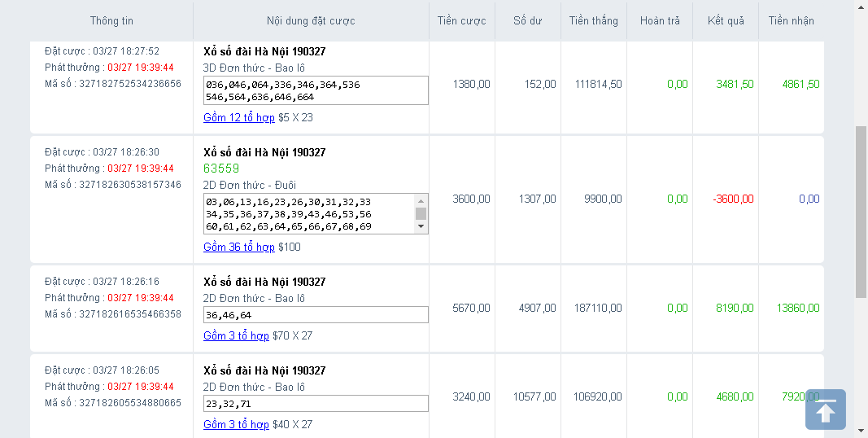Click the page scrollbar up arrow

(861, 7)
